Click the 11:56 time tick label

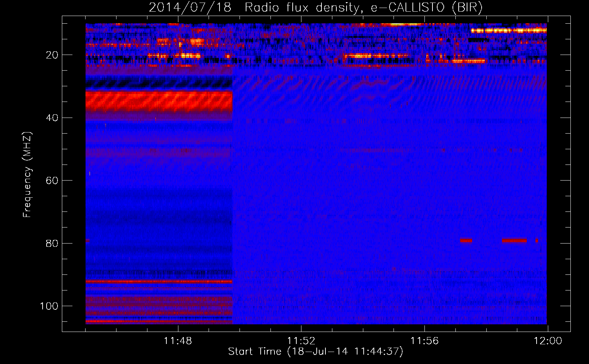tap(424, 341)
